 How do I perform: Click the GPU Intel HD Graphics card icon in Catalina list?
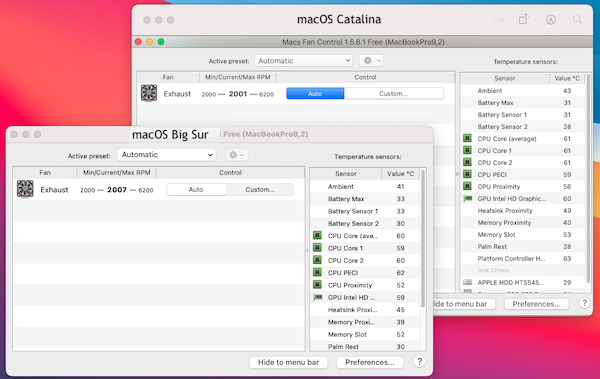point(468,198)
